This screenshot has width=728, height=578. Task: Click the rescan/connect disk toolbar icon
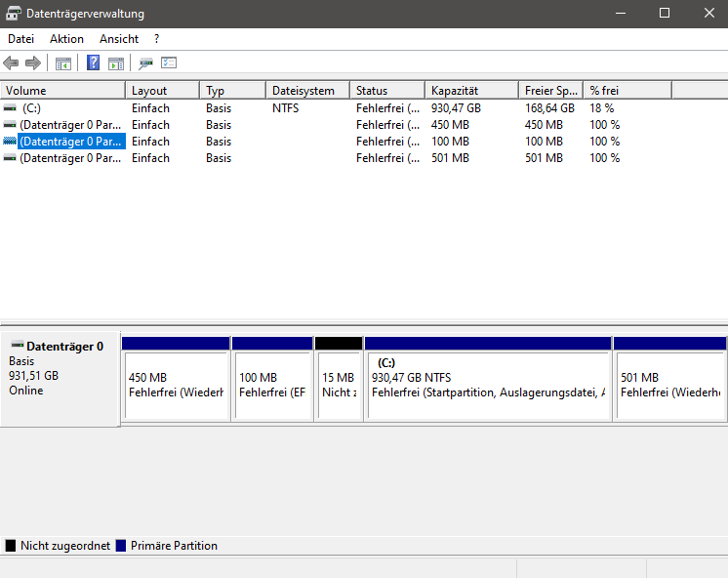pyautogui.click(x=145, y=63)
